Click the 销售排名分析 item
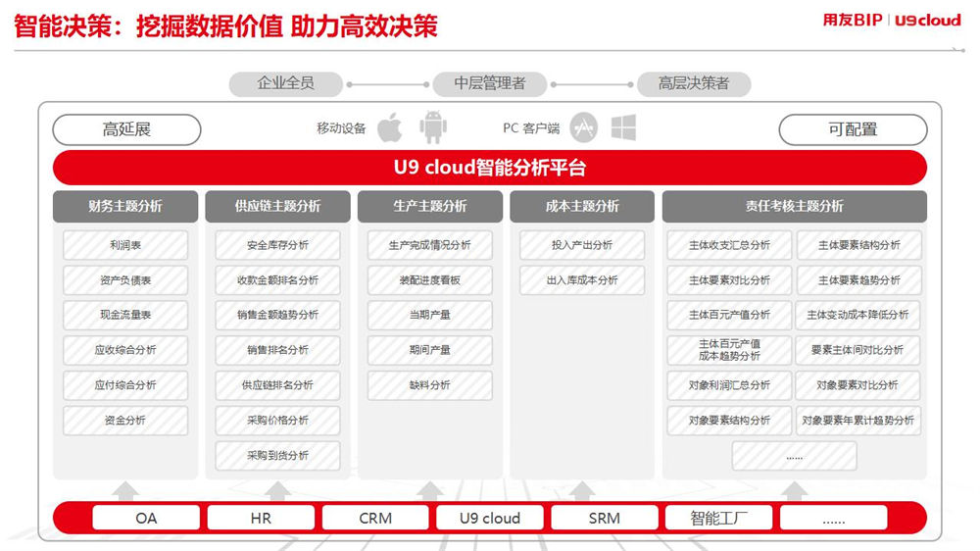 278,350
